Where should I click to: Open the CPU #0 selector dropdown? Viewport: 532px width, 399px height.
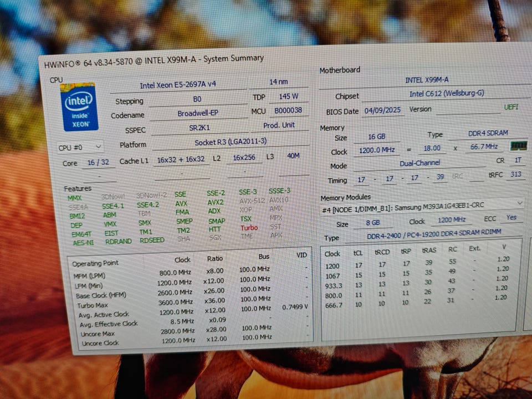coord(80,147)
